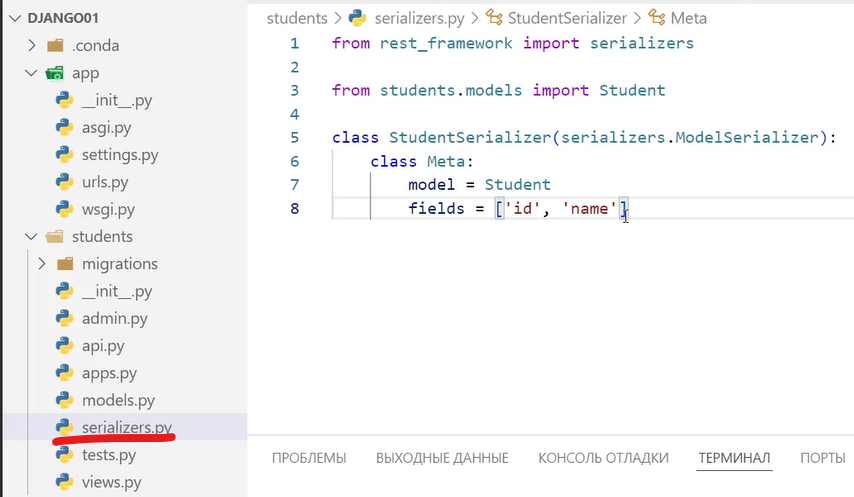
Task: Expand the .conda folder chevron
Action: (x=32, y=46)
